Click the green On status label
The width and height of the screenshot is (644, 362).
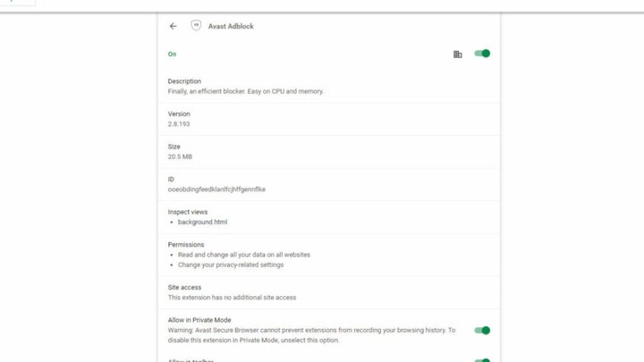pyautogui.click(x=172, y=54)
